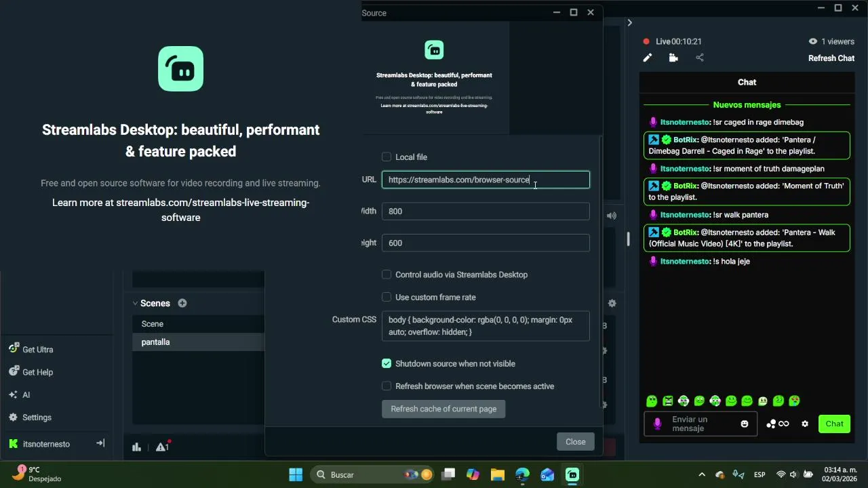The height and width of the screenshot is (488, 868).
Task: Click Refresh Chat
Action: 831,58
